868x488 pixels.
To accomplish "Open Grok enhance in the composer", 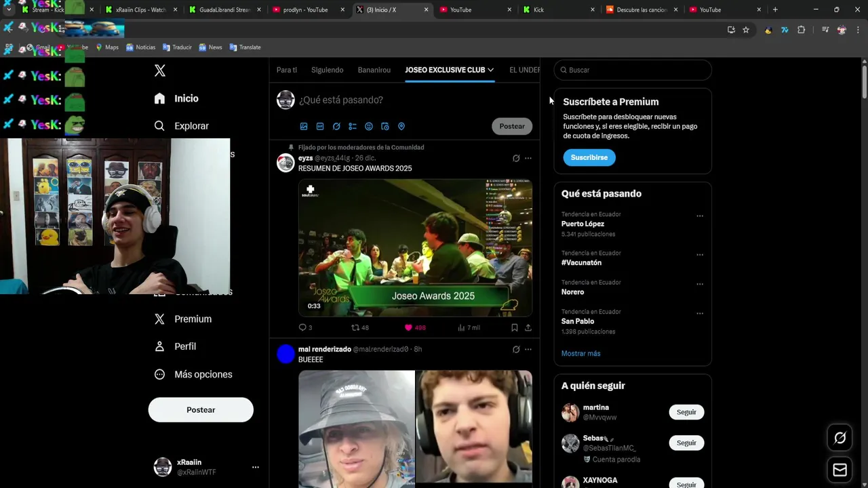I will coord(336,126).
